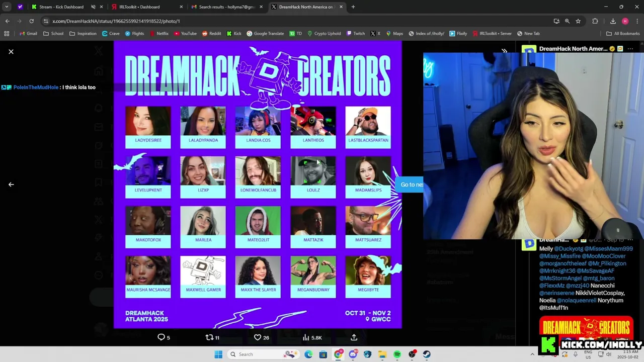This screenshot has width=644, height=362.
Task: Like the post with the heart icon
Action: pos(261,337)
